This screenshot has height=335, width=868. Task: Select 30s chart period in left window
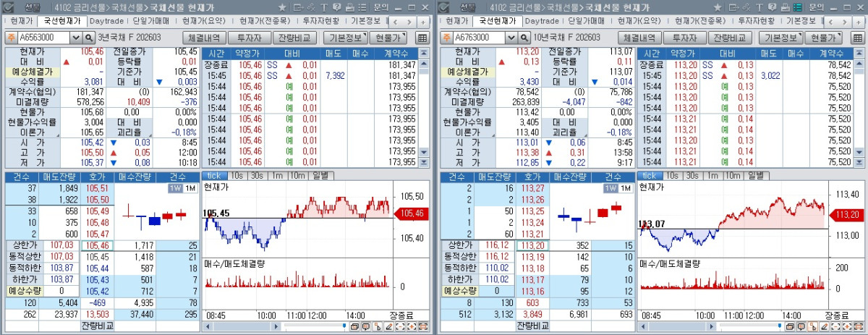(x=258, y=176)
